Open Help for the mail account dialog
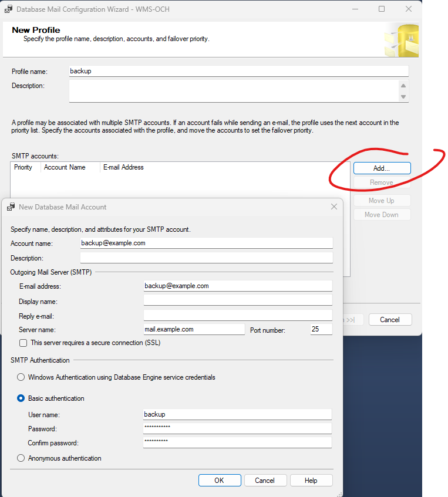This screenshot has width=448, height=497. pyautogui.click(x=311, y=481)
